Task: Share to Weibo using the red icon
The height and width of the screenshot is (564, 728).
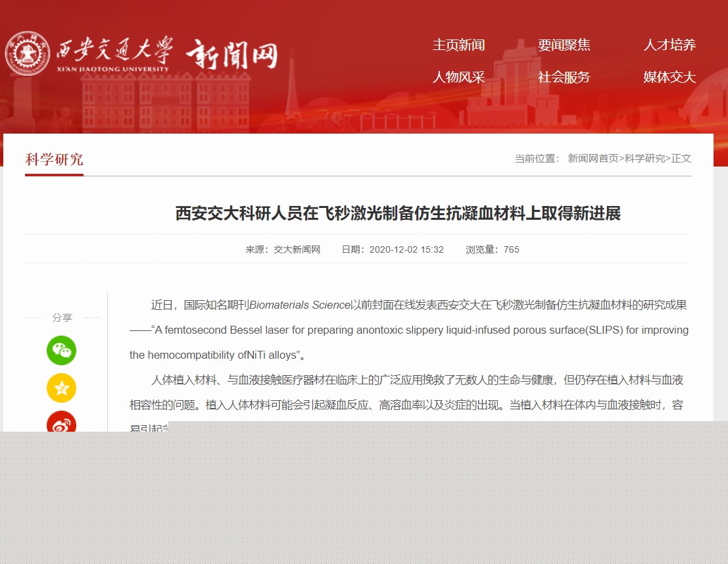Action: pos(61,423)
